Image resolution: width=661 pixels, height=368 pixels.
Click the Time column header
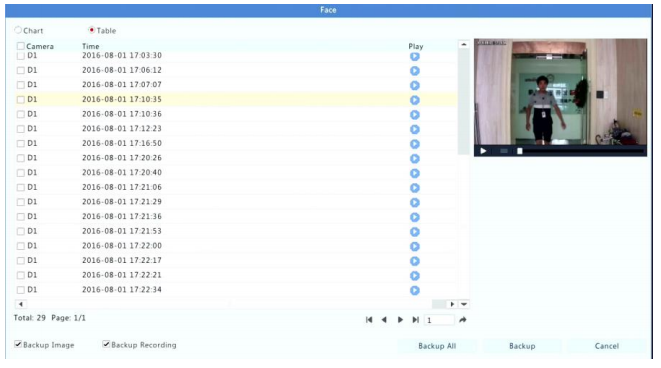click(x=91, y=46)
